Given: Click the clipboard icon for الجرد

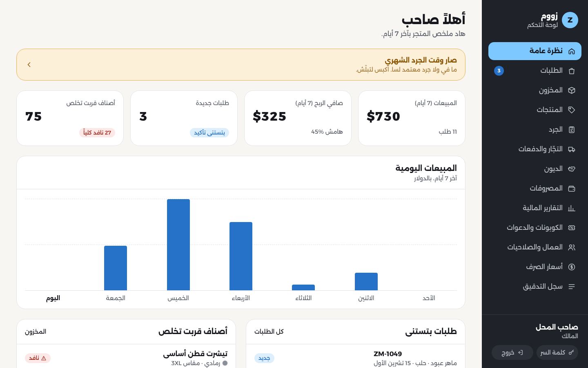Looking at the screenshot, I should (572, 130).
